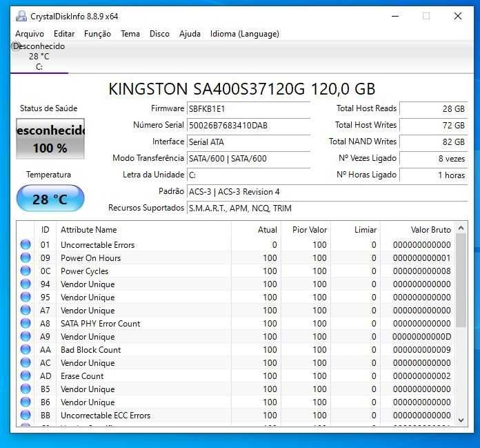The width and height of the screenshot is (480, 448).
Task: Click the Desconhecido 100 % health status button
Action: click(x=50, y=139)
